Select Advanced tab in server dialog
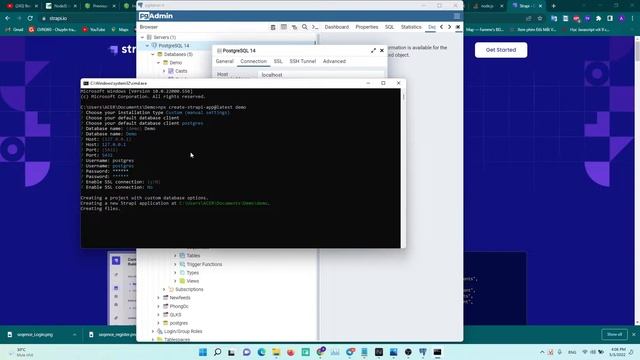 tap(334, 61)
